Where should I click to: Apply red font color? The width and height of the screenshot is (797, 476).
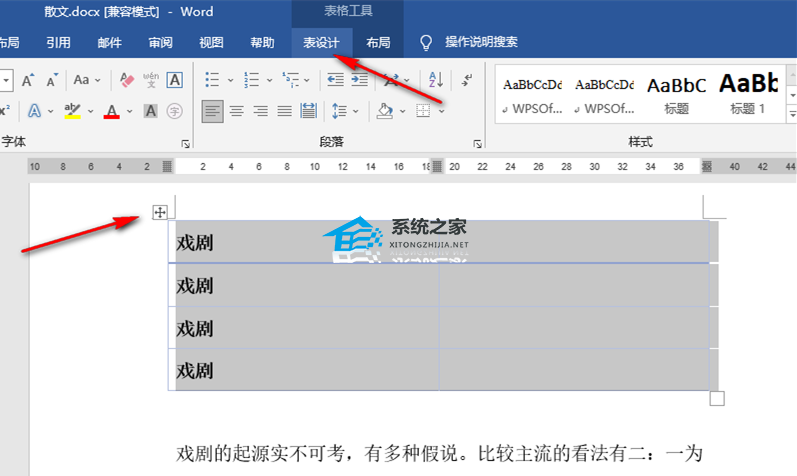click(x=112, y=110)
